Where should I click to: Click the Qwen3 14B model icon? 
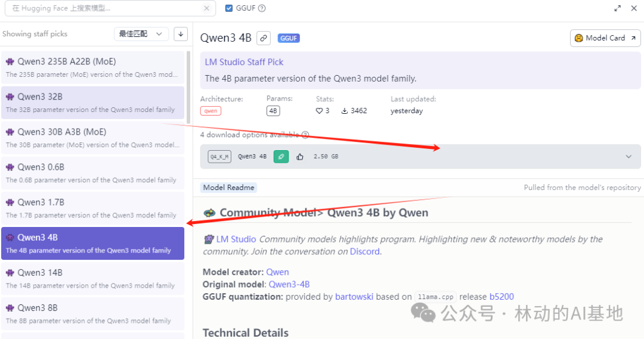pyautogui.click(x=10, y=272)
